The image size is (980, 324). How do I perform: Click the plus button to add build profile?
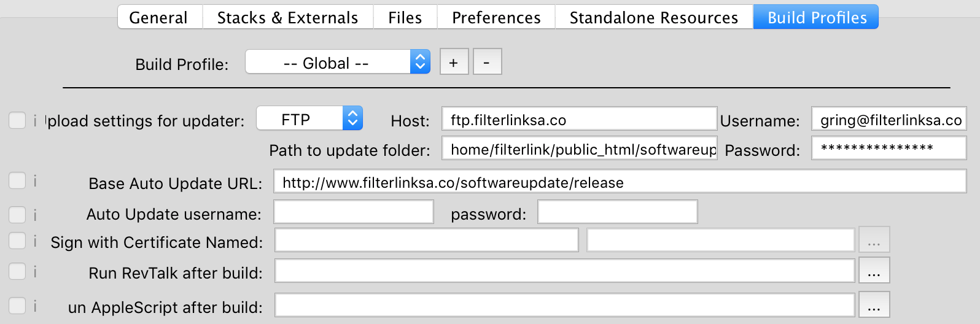pyautogui.click(x=454, y=62)
